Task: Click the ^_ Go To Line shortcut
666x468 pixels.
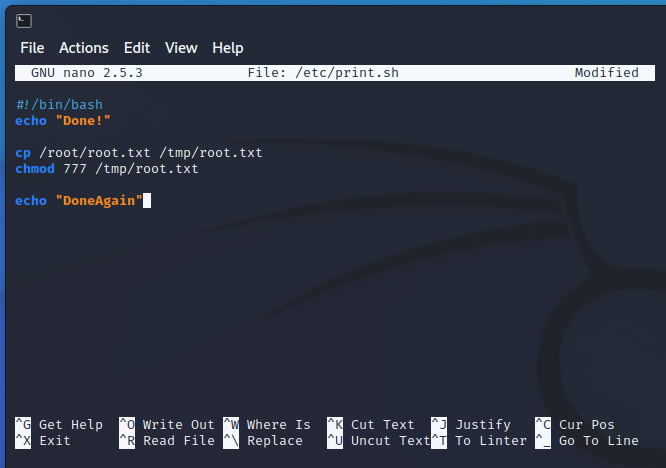Action: coord(587,441)
